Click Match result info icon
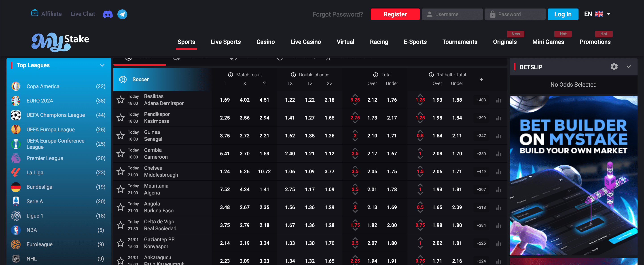644x265 pixels. pyautogui.click(x=231, y=75)
